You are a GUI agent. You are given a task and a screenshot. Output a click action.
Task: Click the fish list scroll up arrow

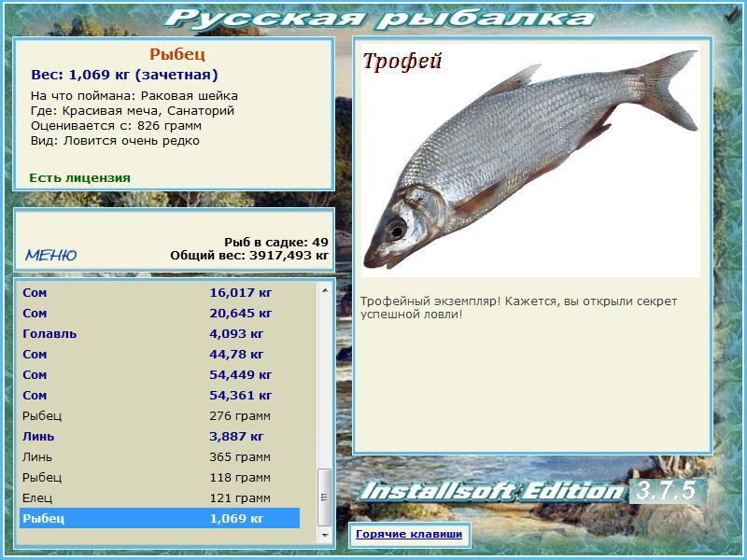[325, 290]
